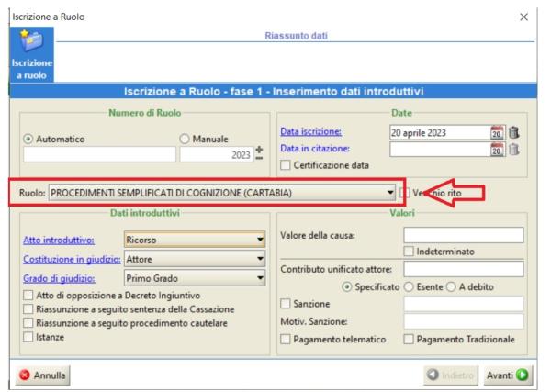The width and height of the screenshot is (551, 392).
Task: Check Pagamento Tradizionale
Action: (409, 340)
